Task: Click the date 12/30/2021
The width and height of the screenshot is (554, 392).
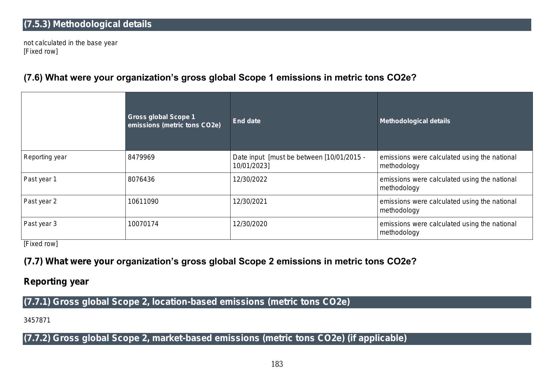Action: pos(250,202)
